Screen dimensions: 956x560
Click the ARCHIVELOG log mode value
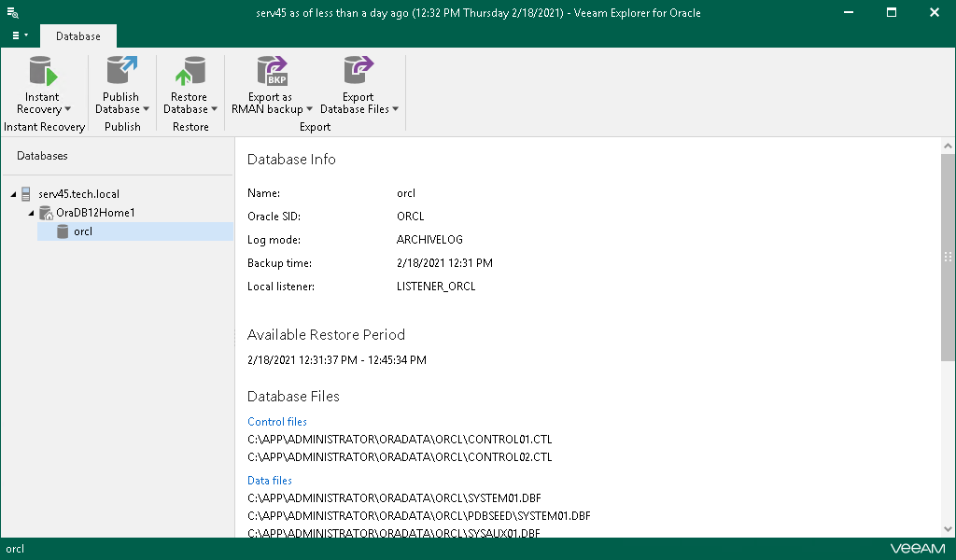pyautogui.click(x=429, y=240)
